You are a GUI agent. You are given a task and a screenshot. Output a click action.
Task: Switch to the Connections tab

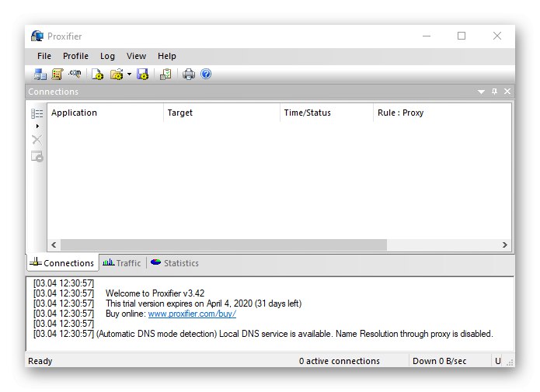(x=62, y=263)
